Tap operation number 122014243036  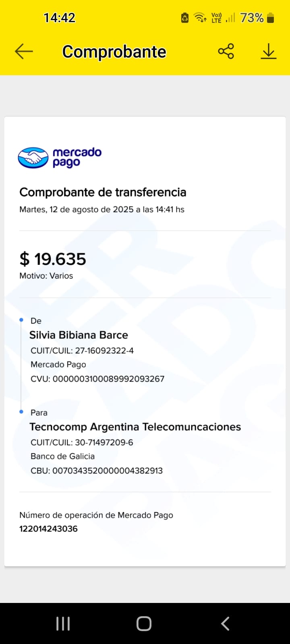click(48, 528)
